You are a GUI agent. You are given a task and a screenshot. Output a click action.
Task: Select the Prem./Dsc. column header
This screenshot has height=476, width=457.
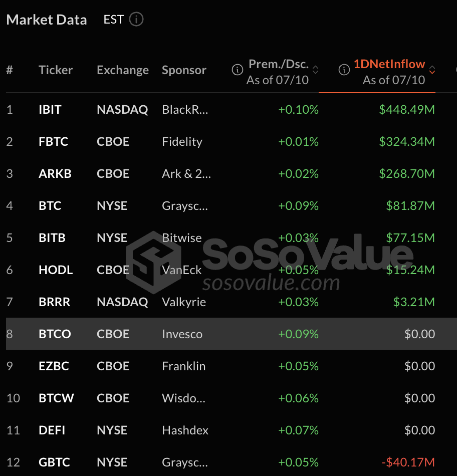coord(280,64)
